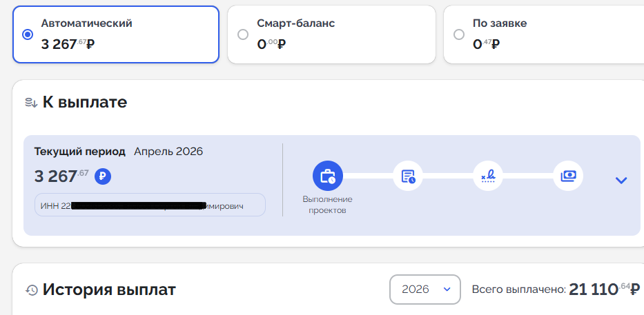The image size is (644, 315).
Task: Click the 0.47 ₽ amount under По заявке
Action: click(x=486, y=45)
